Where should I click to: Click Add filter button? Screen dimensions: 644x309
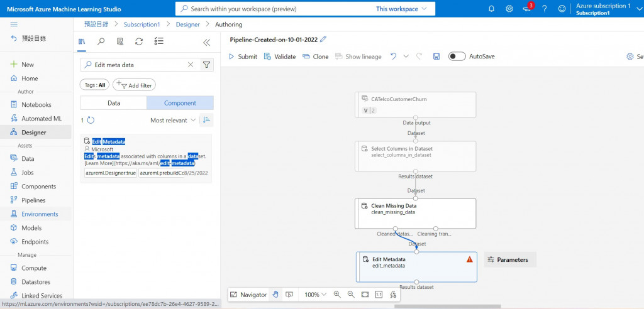(x=135, y=85)
